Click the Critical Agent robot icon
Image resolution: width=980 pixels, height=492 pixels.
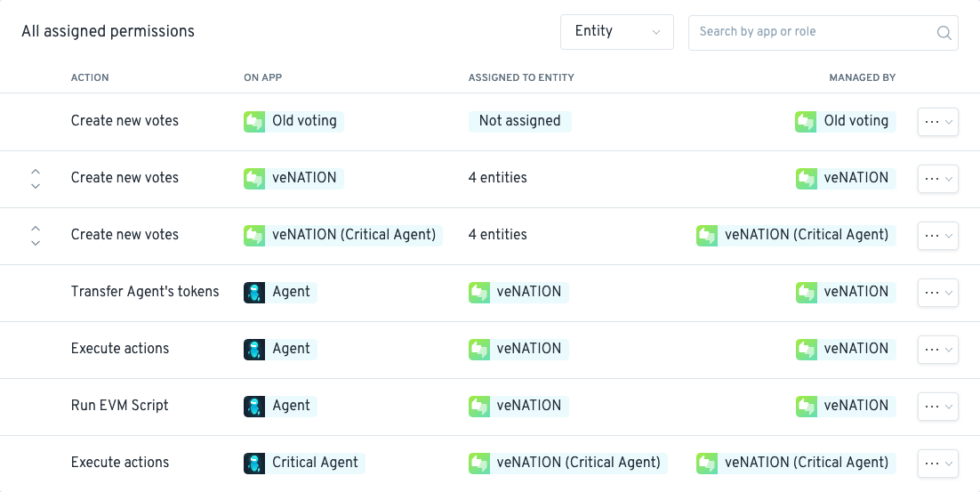pos(254,463)
